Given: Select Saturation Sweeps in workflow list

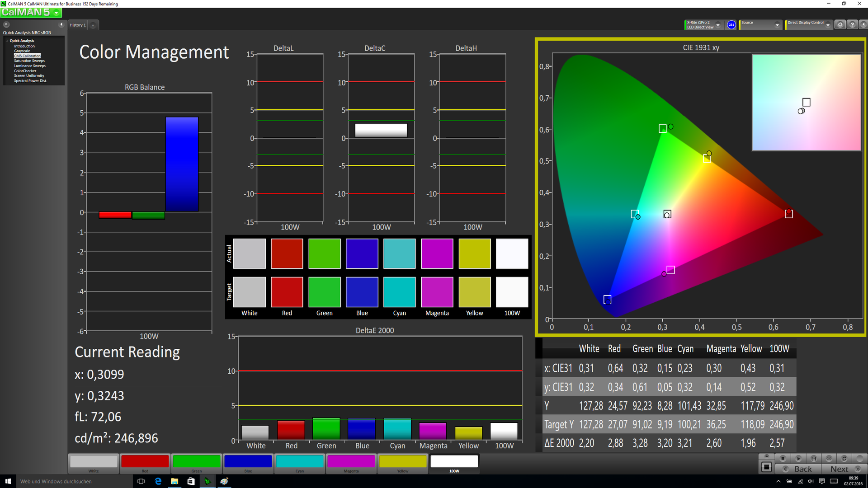Looking at the screenshot, I should (29, 61).
